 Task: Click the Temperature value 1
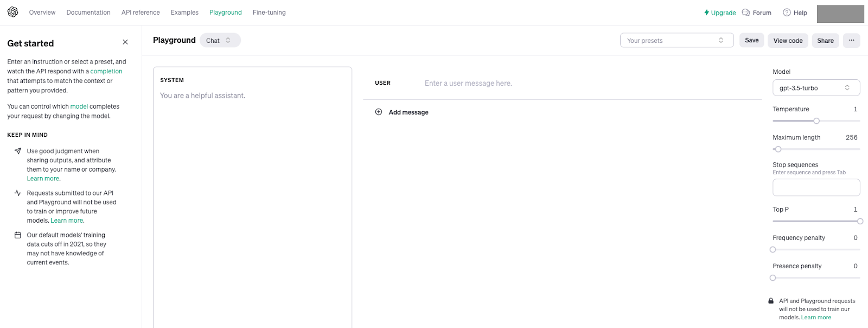click(856, 109)
